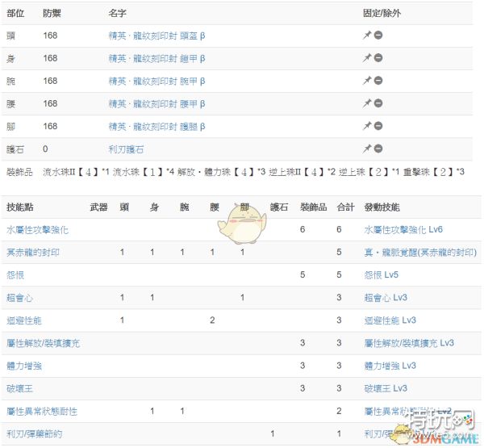This screenshot has width=484, height=448.
Task: Pin the 腕 row armor piece
Action: tap(367, 81)
